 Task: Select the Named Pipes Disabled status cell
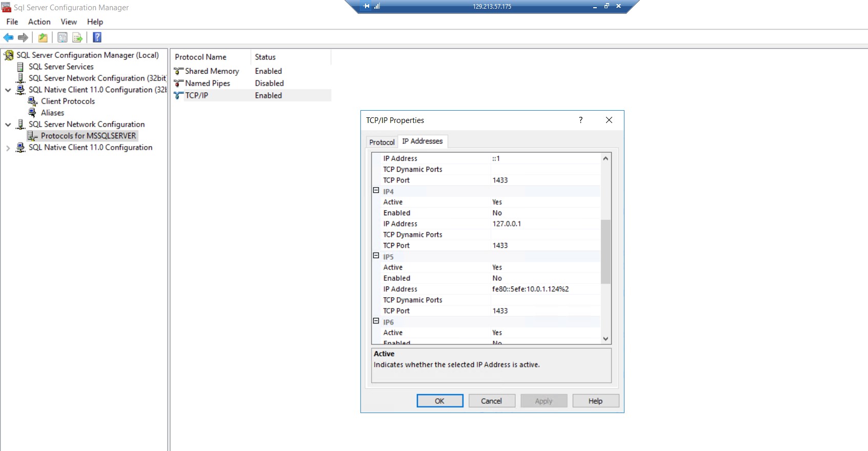(269, 83)
